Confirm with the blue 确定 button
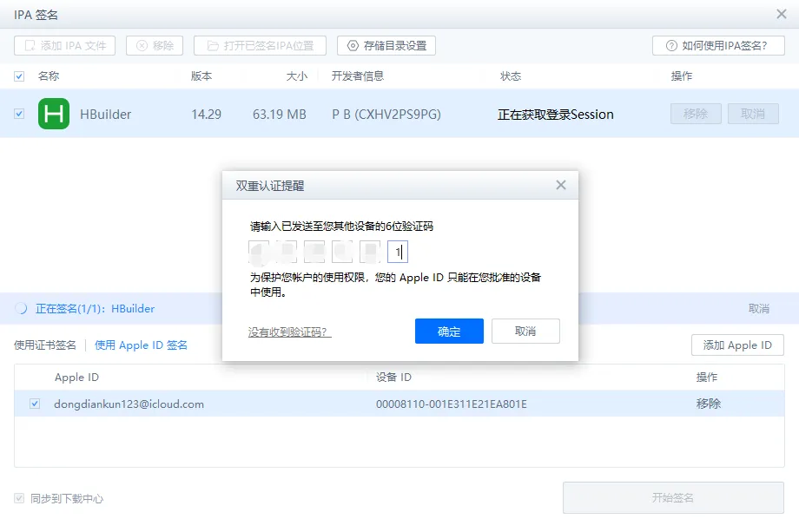 449,332
